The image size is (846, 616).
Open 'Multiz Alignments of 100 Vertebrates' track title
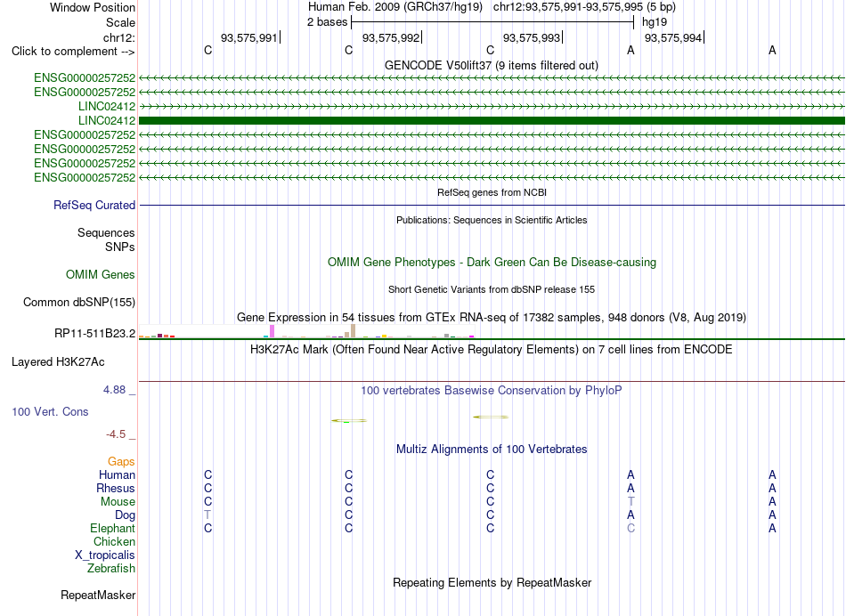click(492, 450)
